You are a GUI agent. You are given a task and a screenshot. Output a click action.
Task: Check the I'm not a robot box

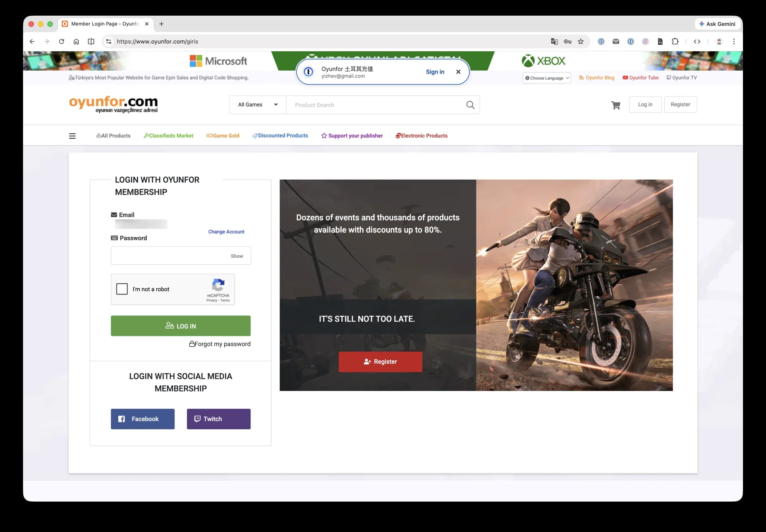[x=122, y=289]
